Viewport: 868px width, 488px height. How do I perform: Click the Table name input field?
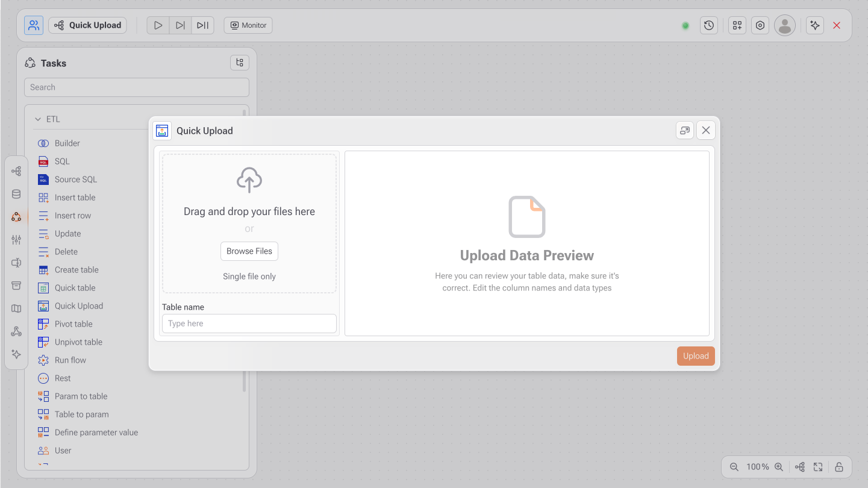coord(249,324)
